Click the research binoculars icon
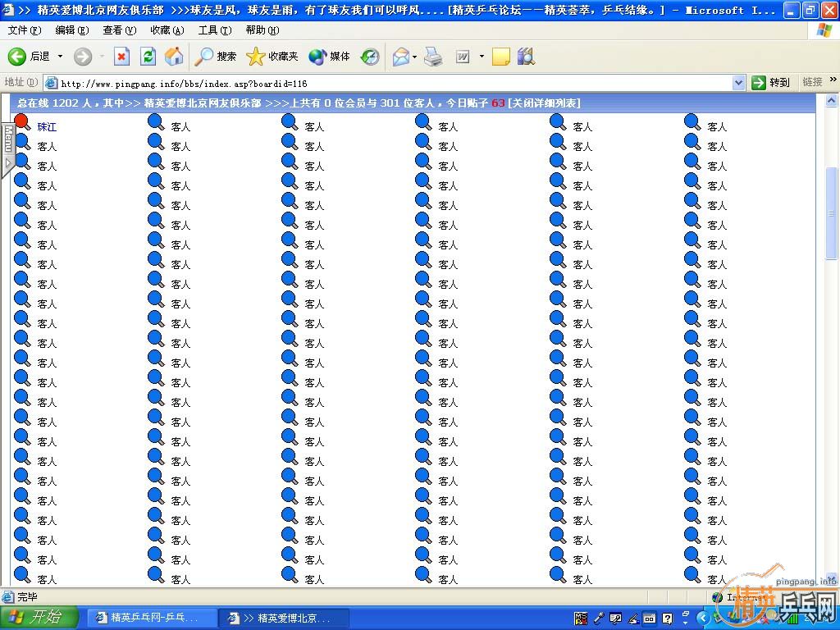 (x=526, y=57)
